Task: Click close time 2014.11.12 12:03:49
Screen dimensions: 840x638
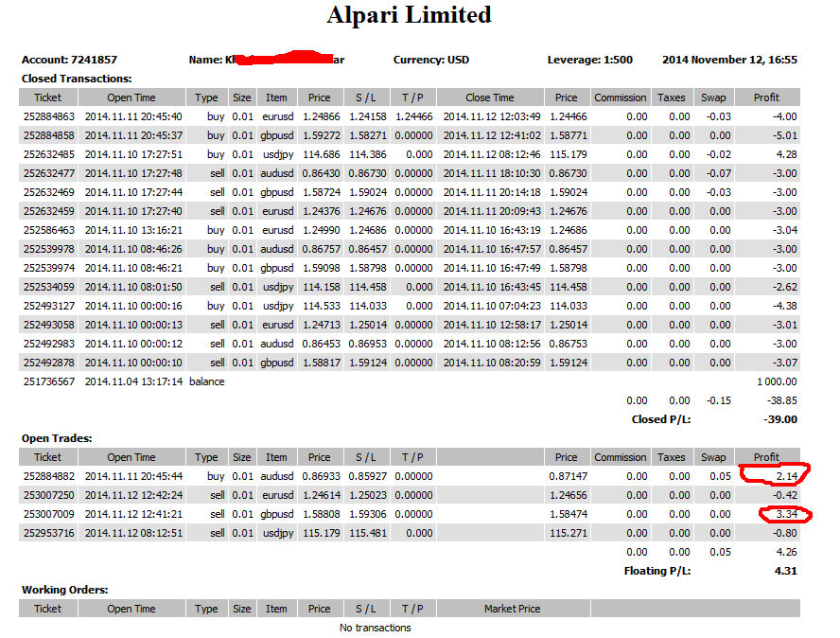Action: (x=492, y=116)
